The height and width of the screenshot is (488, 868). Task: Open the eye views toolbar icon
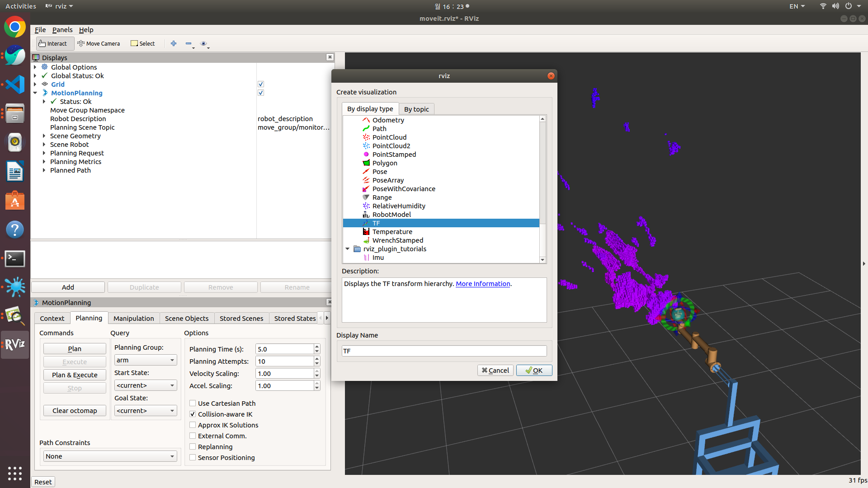point(203,43)
